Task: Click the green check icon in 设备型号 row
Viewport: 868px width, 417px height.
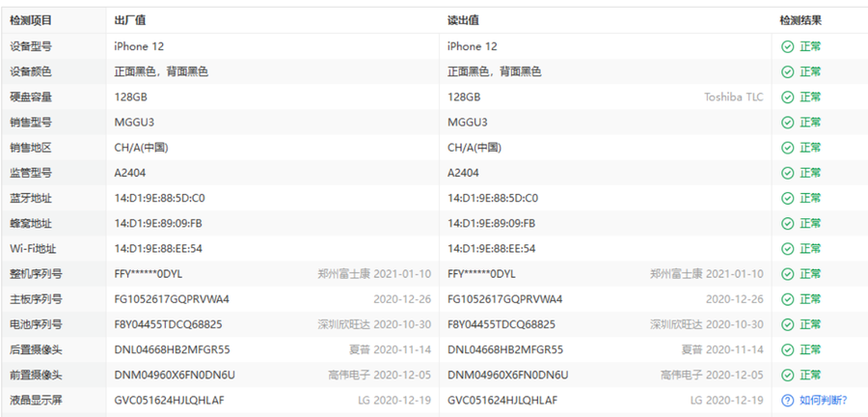Action: tap(787, 46)
